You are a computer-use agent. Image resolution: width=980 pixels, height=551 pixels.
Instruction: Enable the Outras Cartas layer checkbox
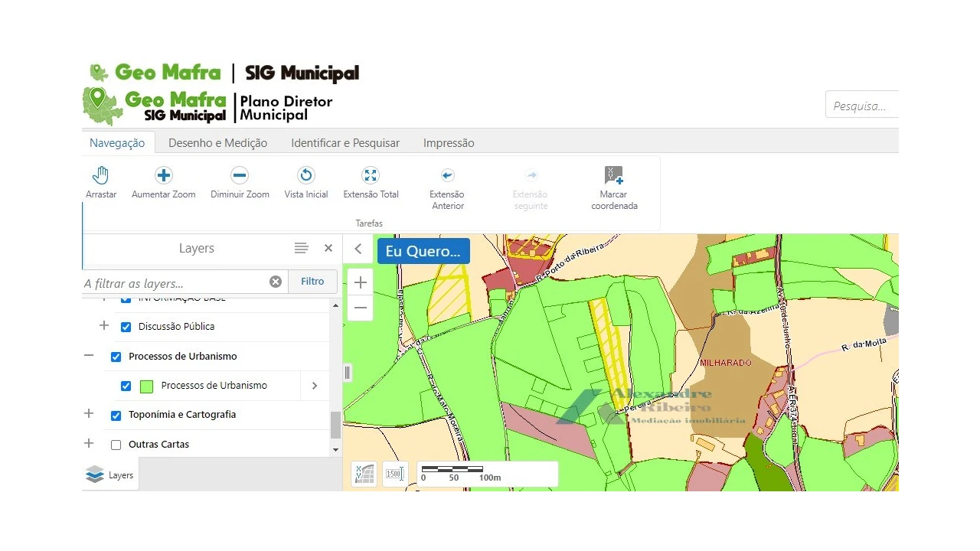point(116,445)
